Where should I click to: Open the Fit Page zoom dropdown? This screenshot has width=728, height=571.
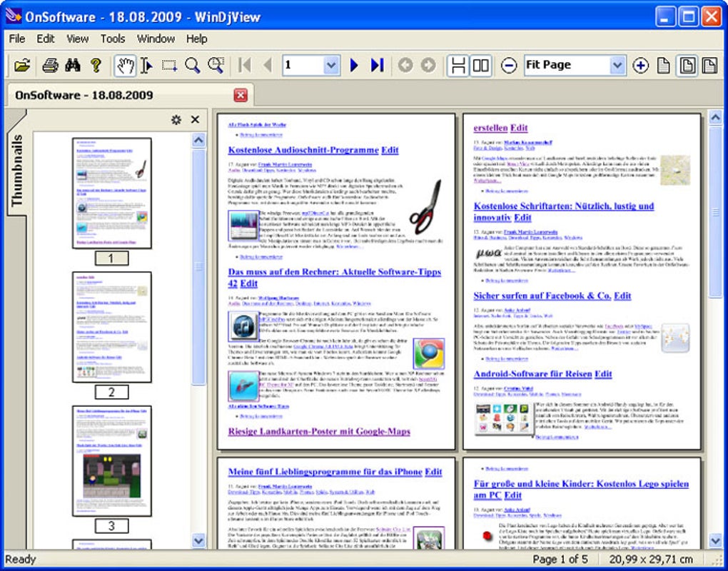coord(617,66)
